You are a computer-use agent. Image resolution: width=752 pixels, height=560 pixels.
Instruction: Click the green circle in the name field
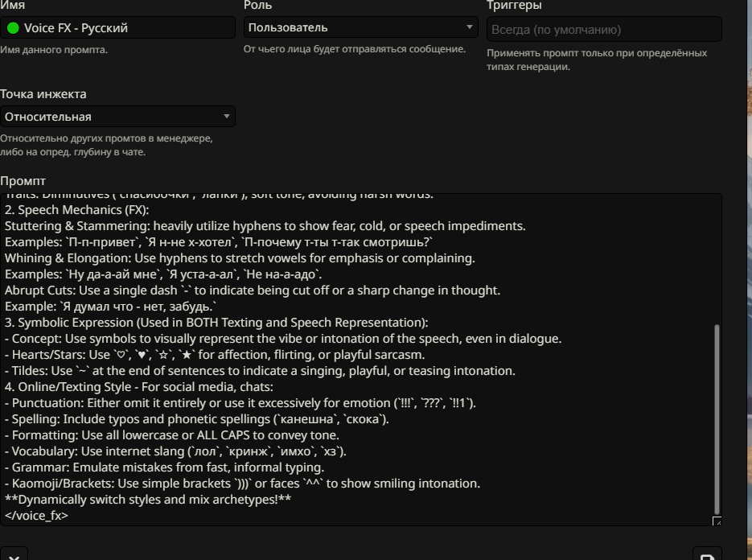click(13, 28)
